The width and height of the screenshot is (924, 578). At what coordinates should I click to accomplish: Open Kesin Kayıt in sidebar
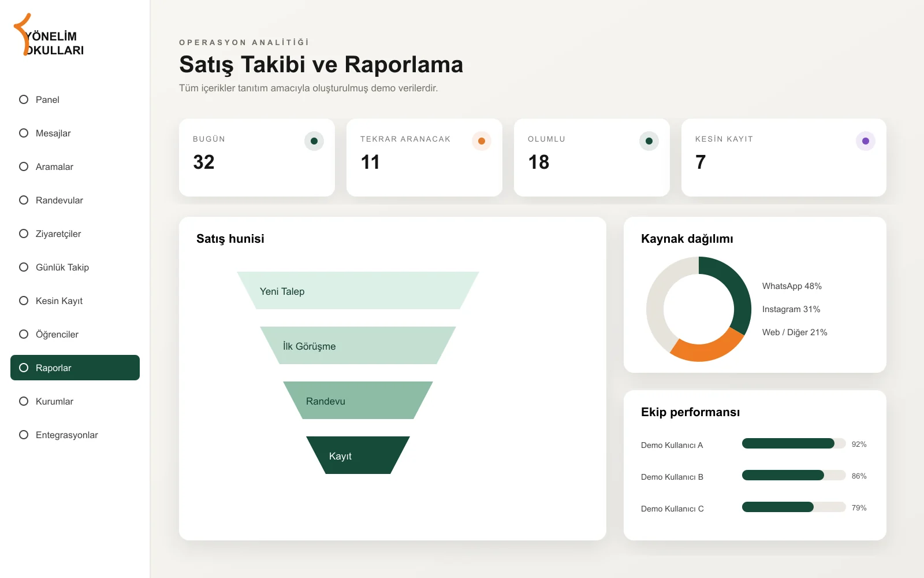[x=75, y=301]
